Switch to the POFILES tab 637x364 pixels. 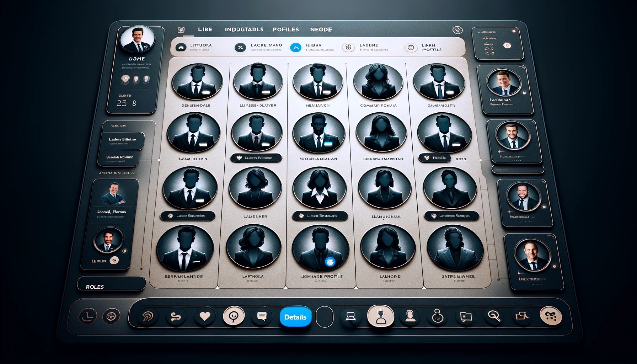point(285,30)
